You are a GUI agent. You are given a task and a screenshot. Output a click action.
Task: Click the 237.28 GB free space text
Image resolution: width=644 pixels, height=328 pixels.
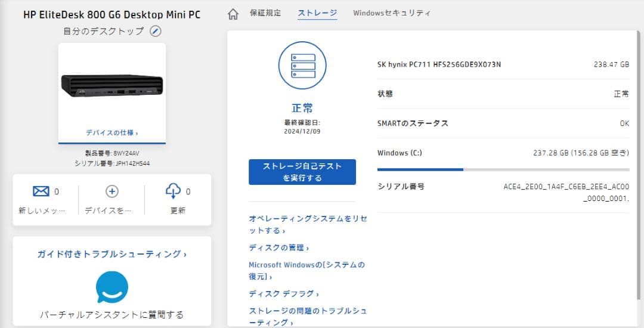click(581, 153)
